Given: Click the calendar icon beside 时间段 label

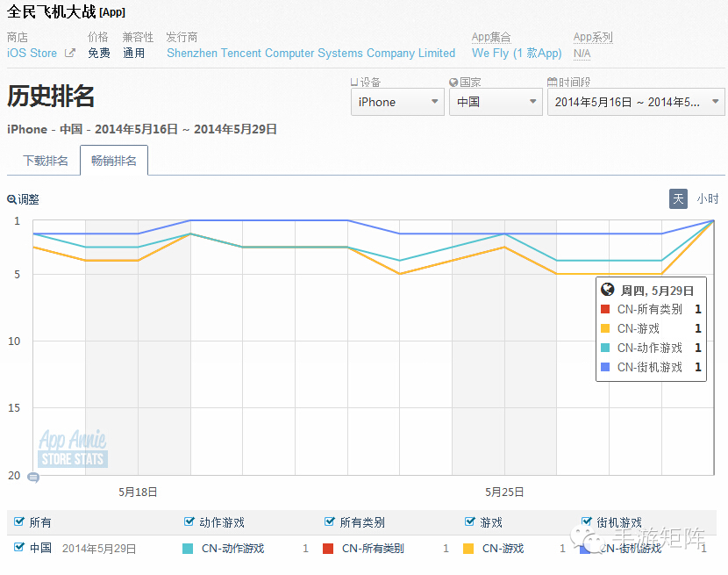Looking at the screenshot, I should click(552, 83).
